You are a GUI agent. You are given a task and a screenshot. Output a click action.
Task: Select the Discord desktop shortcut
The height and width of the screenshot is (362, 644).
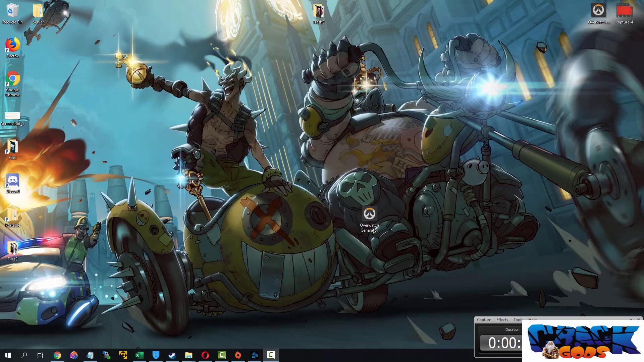[12, 181]
